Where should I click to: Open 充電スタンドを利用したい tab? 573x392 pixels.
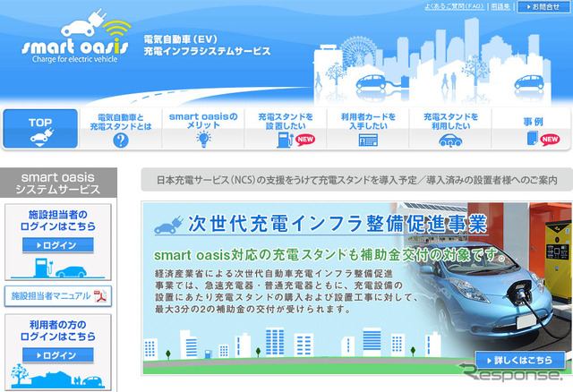point(451,129)
